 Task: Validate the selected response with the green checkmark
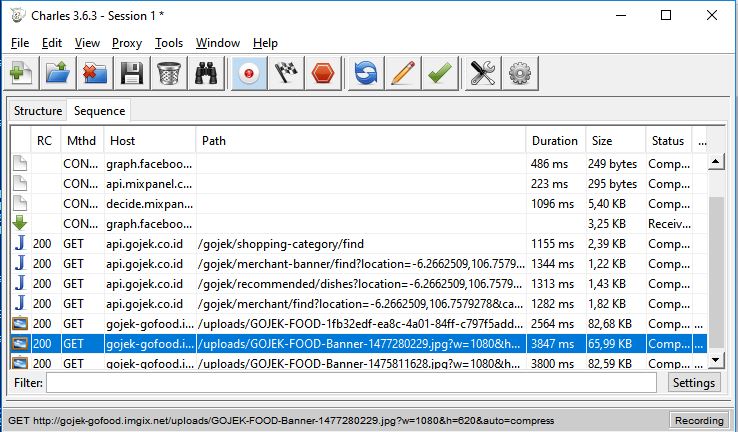click(440, 73)
